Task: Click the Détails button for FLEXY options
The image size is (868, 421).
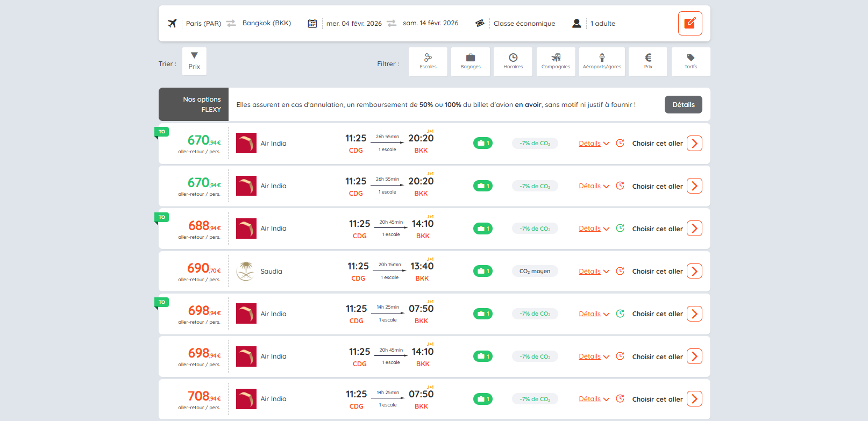Action: 683,105
